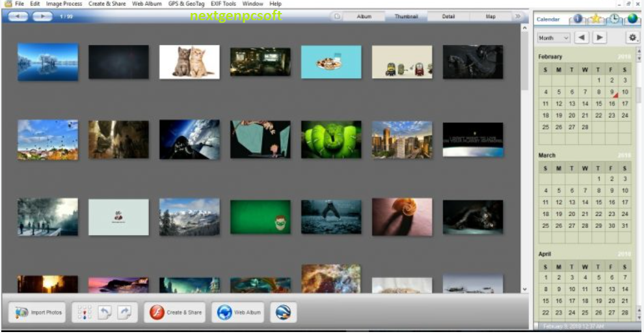Switch to the Detail view tab
This screenshot has height=334, width=644.
point(448,16)
